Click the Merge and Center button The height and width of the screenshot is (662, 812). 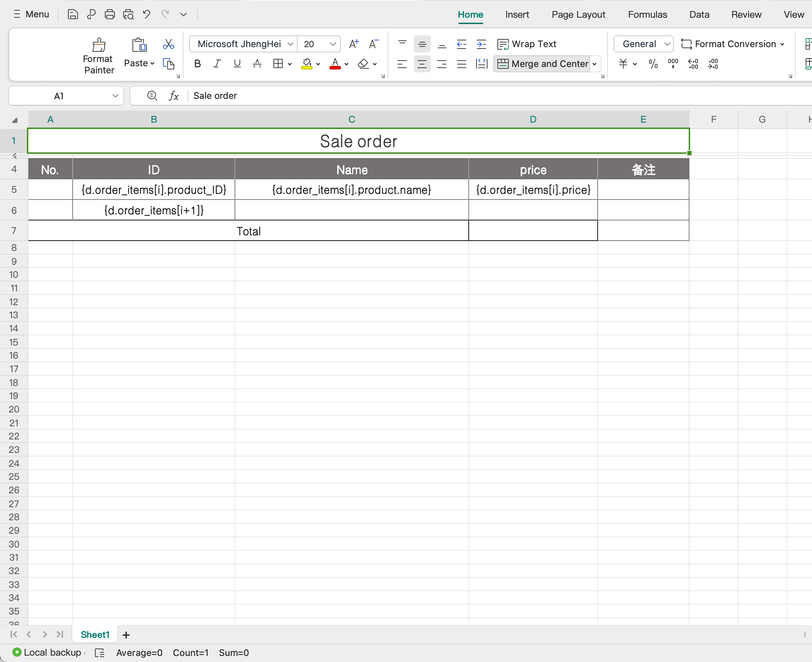543,64
